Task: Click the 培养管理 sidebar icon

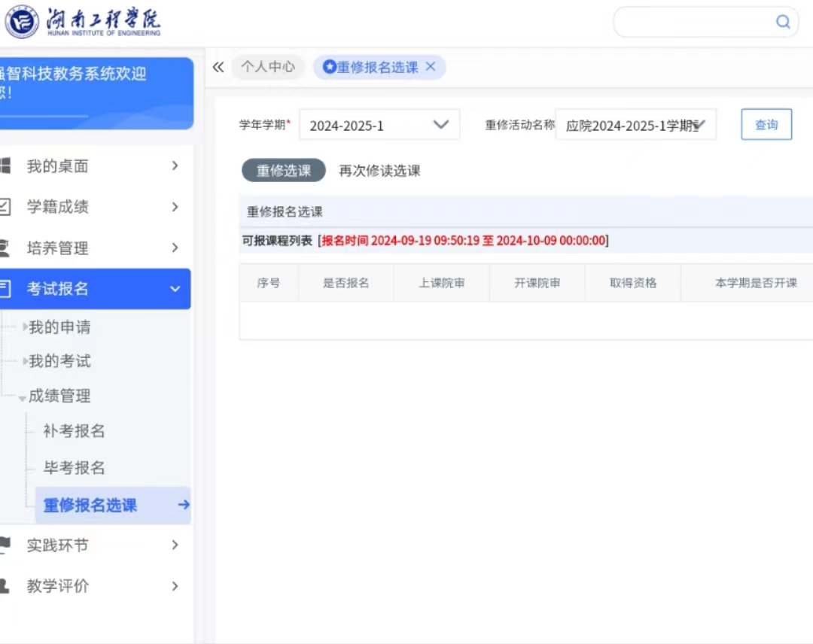Action: (5, 248)
